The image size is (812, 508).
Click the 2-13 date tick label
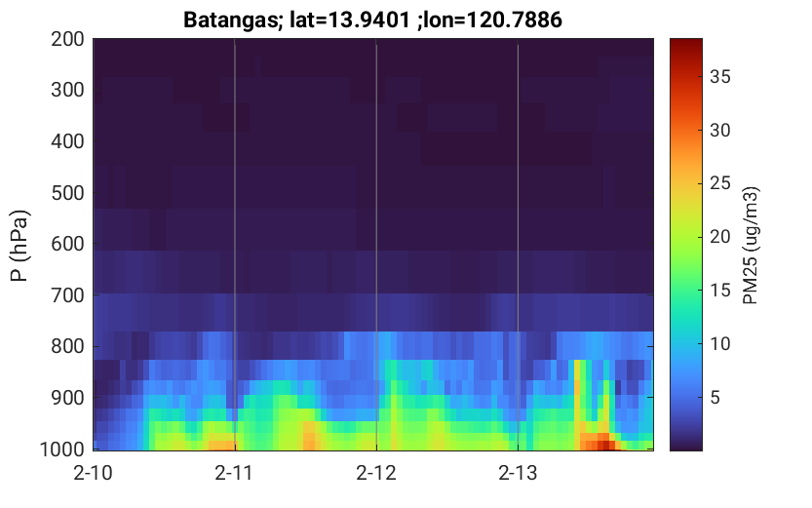click(518, 473)
